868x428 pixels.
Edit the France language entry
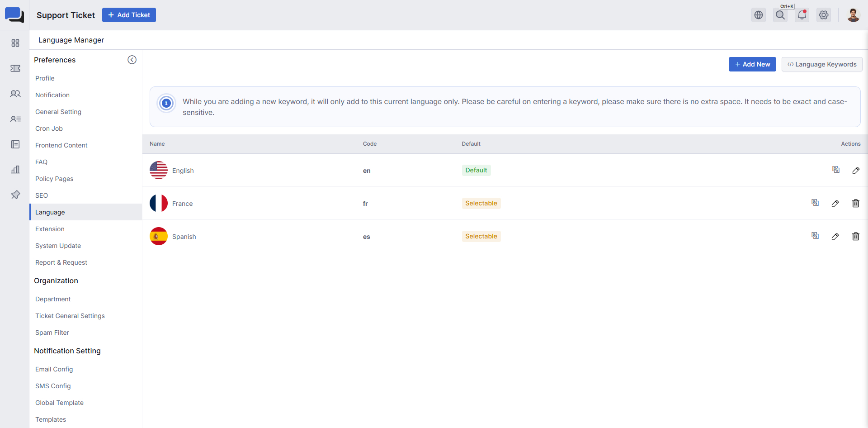[x=835, y=204]
